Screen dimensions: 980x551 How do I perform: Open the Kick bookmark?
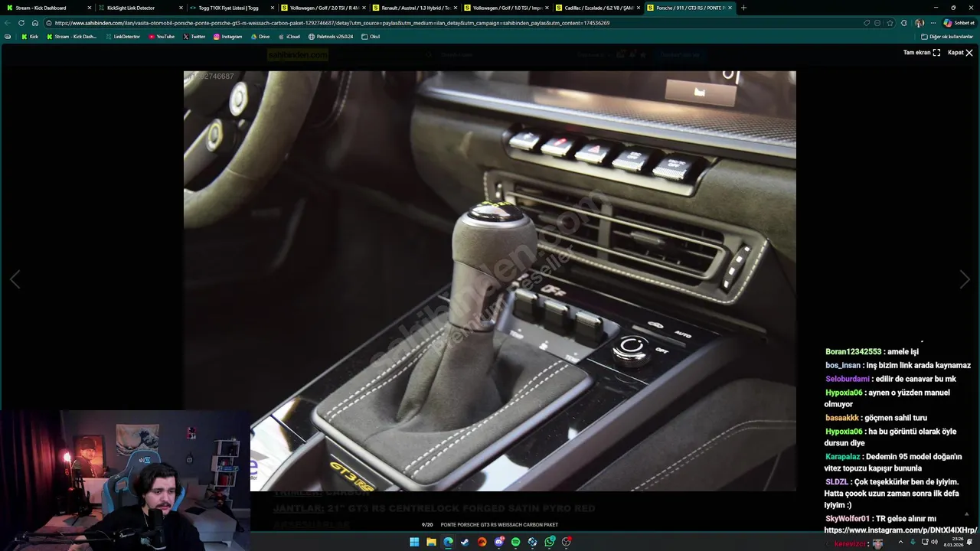tap(30, 37)
